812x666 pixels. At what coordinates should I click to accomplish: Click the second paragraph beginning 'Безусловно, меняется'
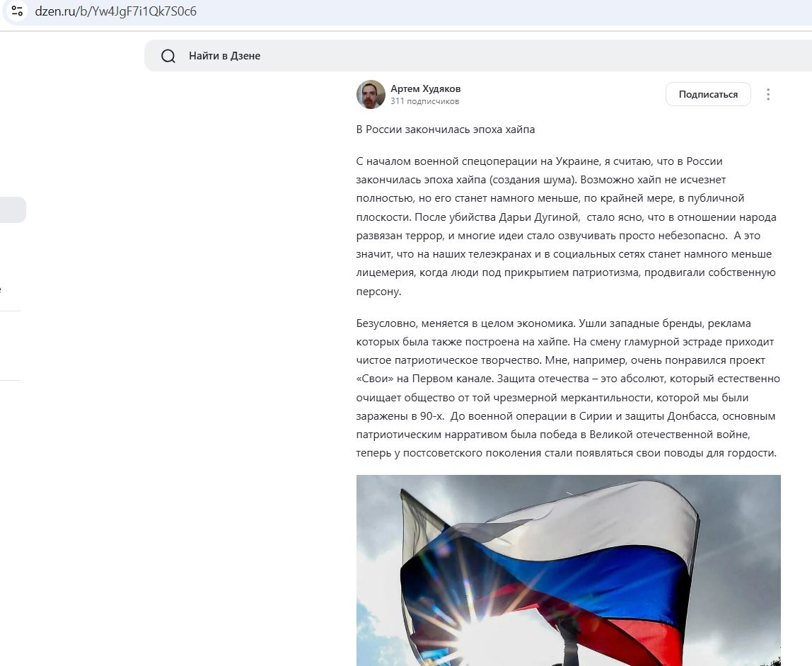(568, 388)
